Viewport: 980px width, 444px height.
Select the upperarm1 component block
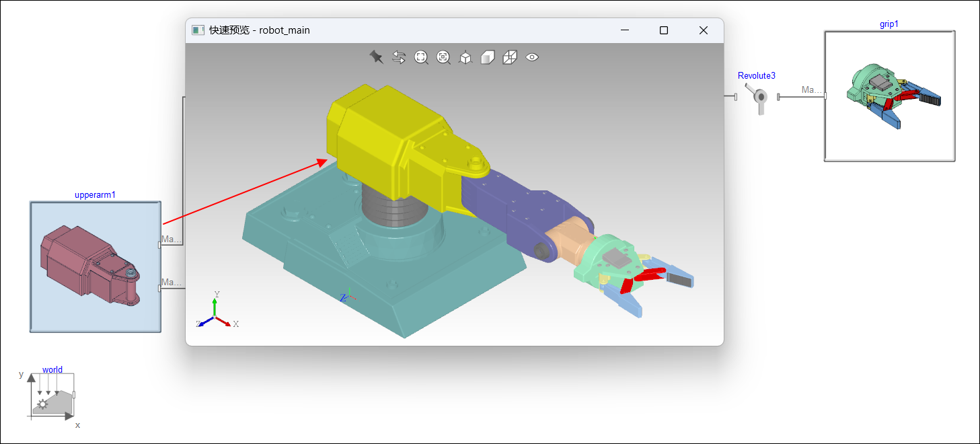[x=96, y=266]
